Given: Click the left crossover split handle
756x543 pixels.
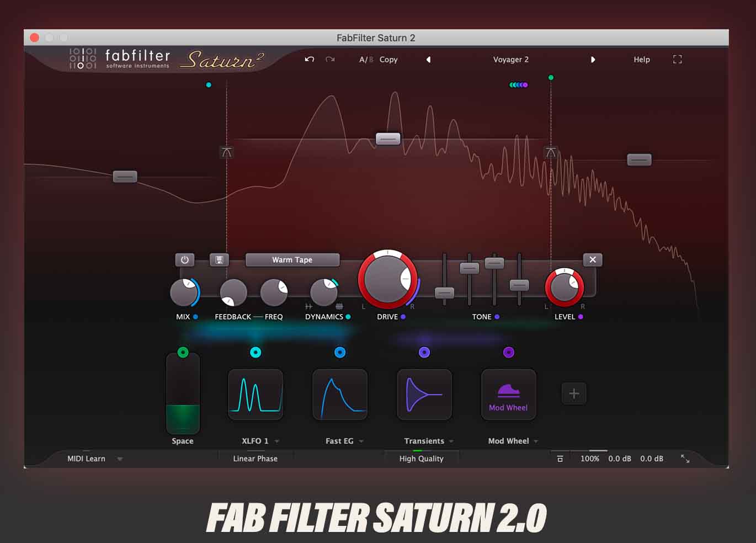Looking at the screenshot, I should click(226, 152).
